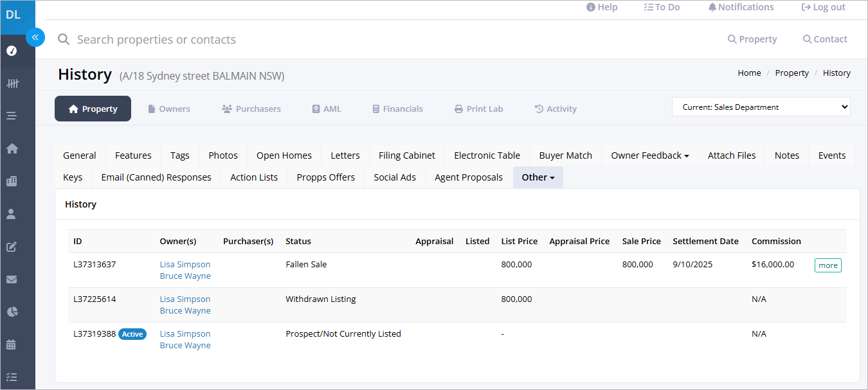Collapse the sidebar with double-chevron button
868x390 pixels.
[35, 37]
